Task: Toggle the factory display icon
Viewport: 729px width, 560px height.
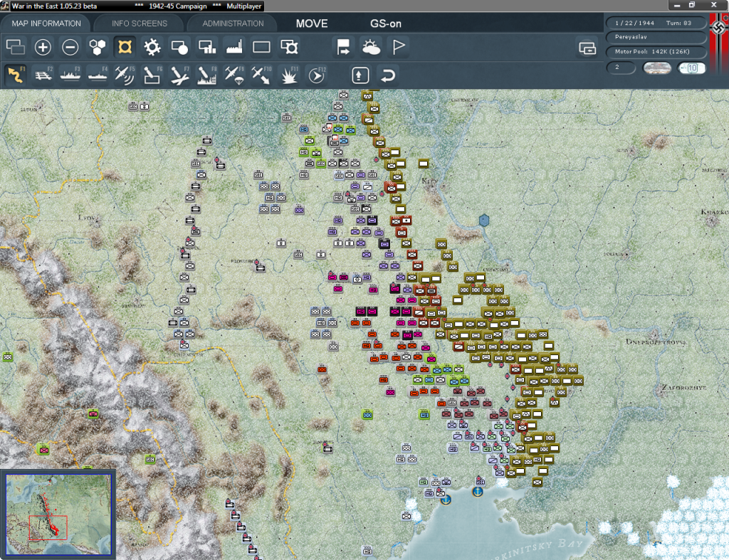Action: 234,47
